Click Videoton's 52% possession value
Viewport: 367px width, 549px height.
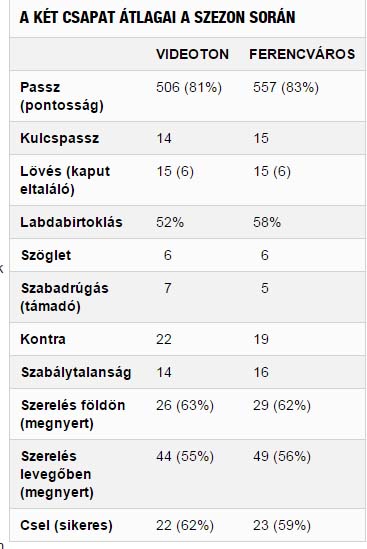[170, 222]
